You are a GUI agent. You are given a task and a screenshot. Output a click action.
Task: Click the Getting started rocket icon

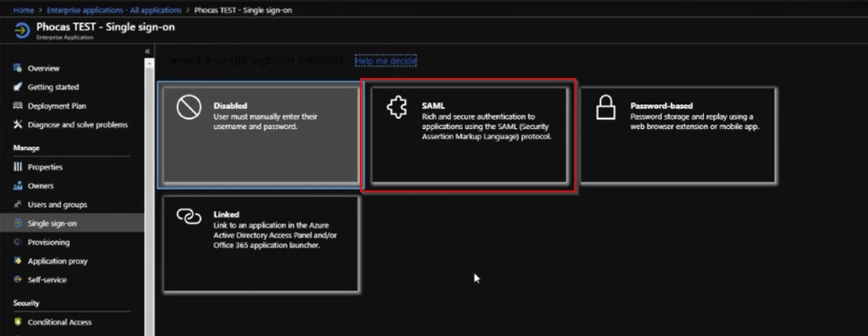18,87
